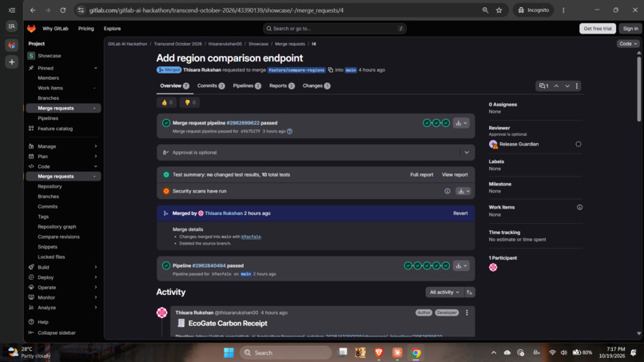Give a thumbs up reaction

coord(167,102)
